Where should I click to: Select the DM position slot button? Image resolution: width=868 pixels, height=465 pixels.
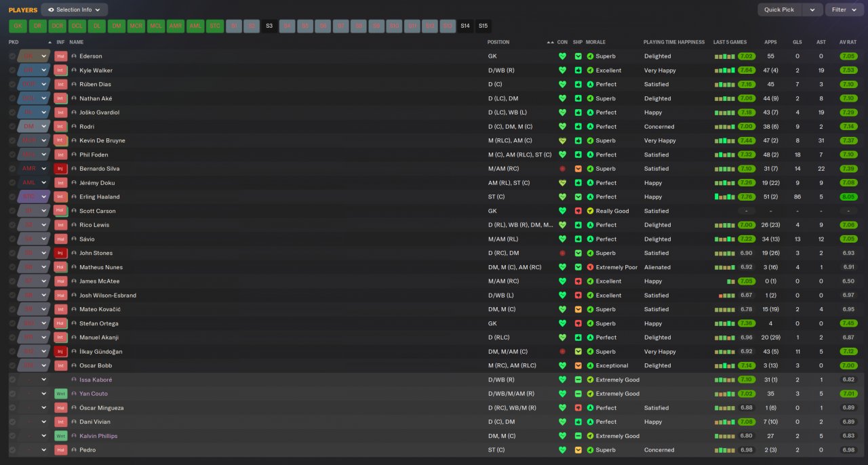click(x=117, y=26)
